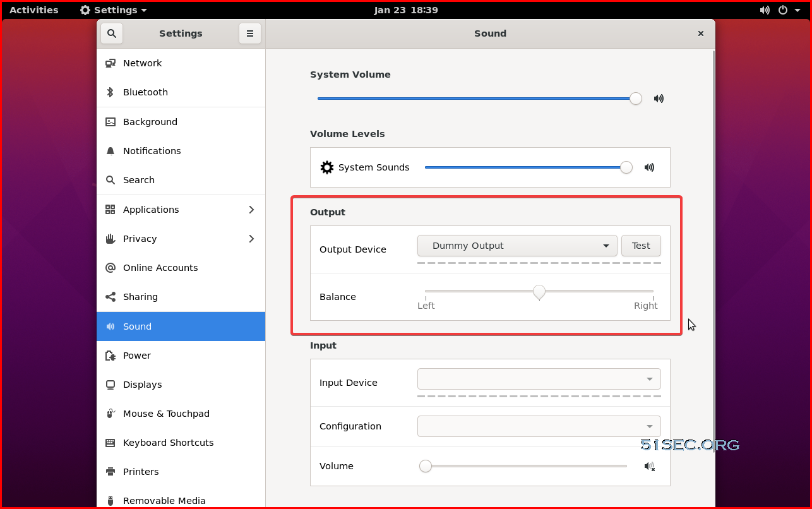Click the Bluetooth sidebar icon
This screenshot has height=509, width=812.
tap(110, 92)
